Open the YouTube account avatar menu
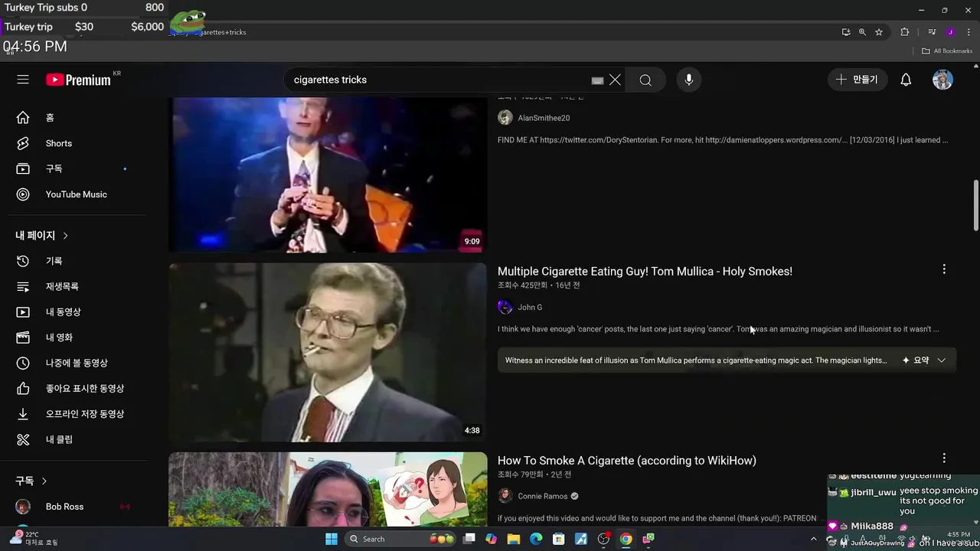Viewport: 980px width, 551px height. 942,80
